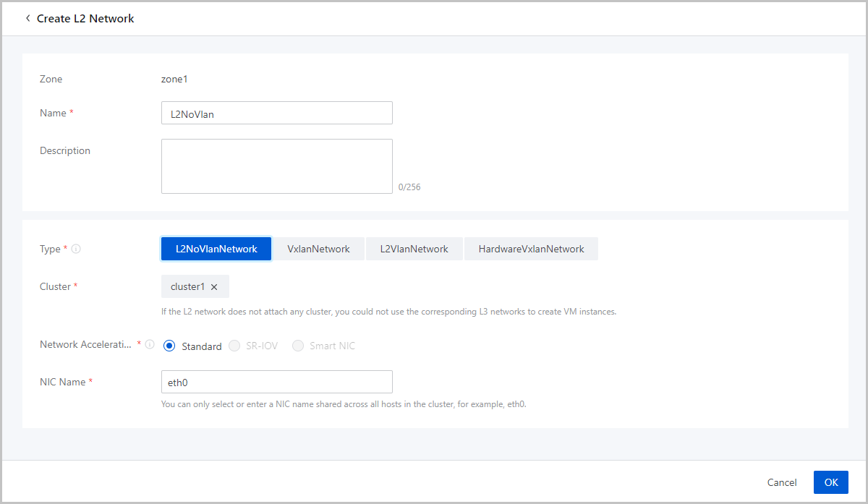Choose the L2NoVlanNetwork type
The width and height of the screenshot is (868, 504).
click(216, 249)
